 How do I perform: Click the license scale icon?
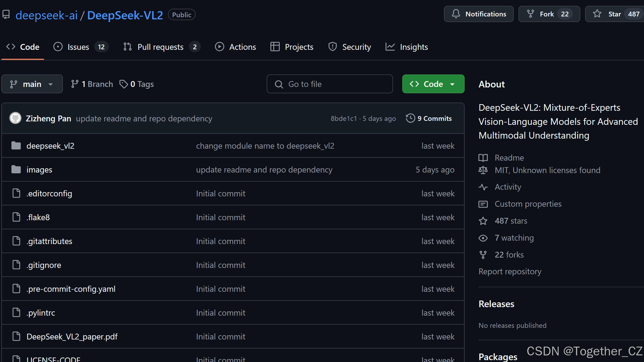(x=483, y=170)
